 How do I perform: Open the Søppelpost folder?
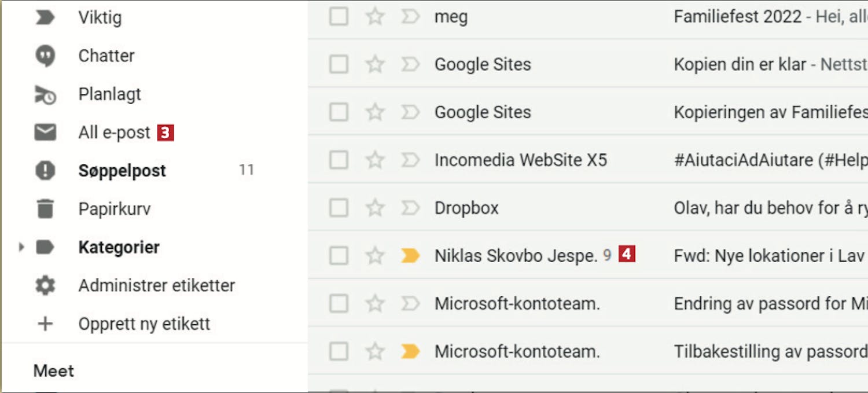(122, 171)
